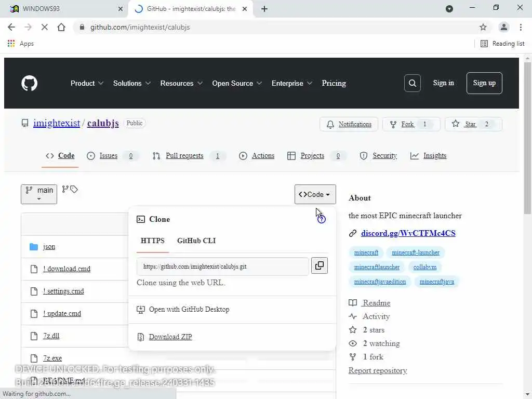Click the file icon beside ! settings.cmd
The image size is (532, 399).
coord(34,291)
